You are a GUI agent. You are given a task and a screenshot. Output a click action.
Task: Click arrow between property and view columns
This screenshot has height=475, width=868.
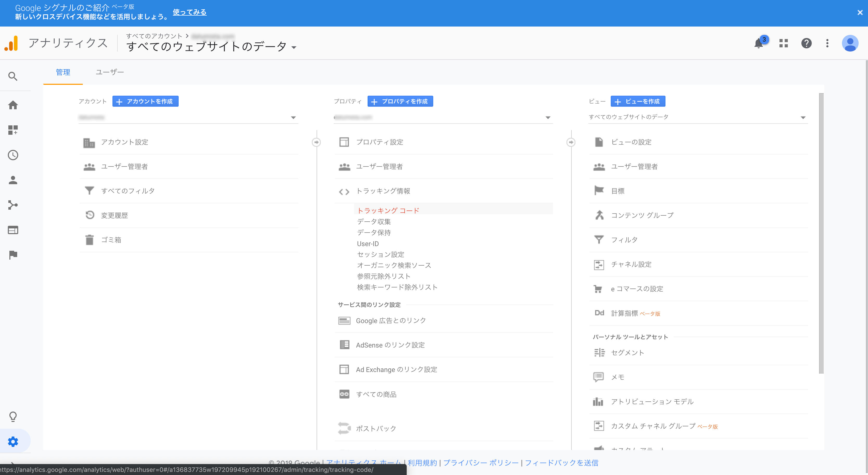click(x=571, y=142)
